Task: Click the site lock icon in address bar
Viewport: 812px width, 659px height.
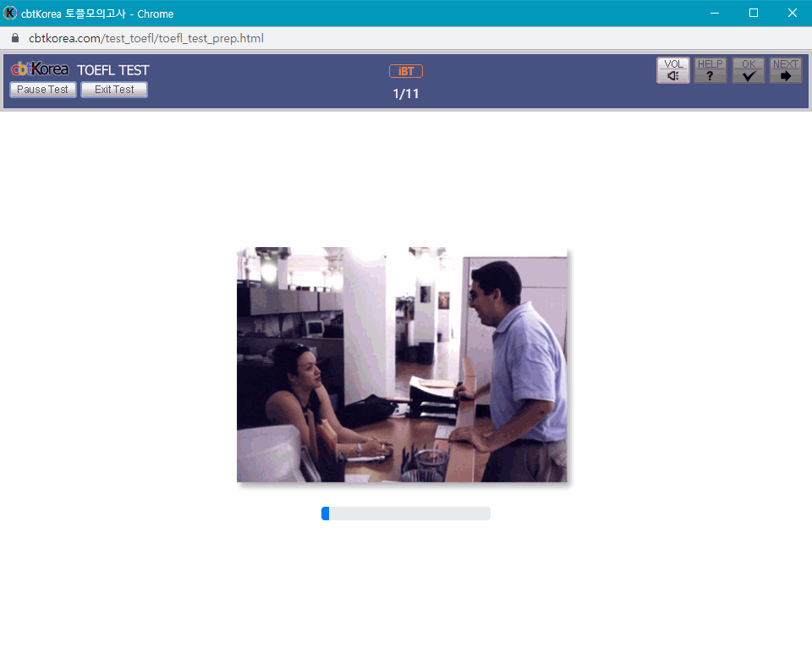Action: tap(15, 38)
